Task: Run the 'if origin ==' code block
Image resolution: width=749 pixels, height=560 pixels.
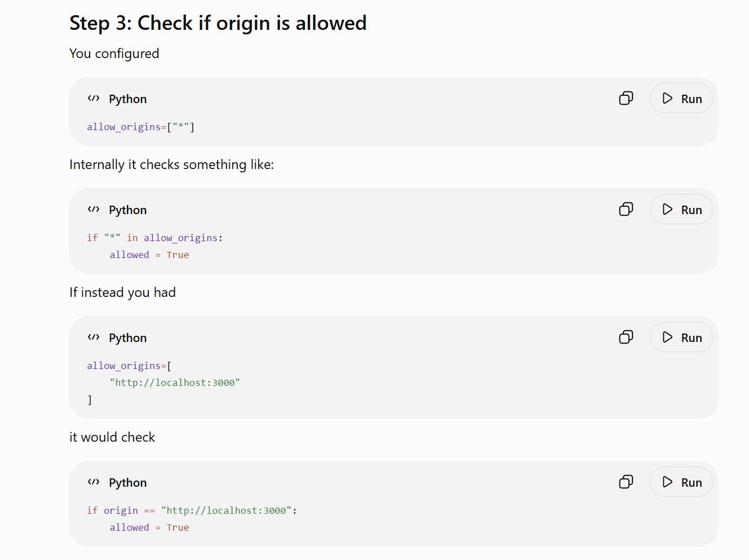Action: [x=681, y=482]
